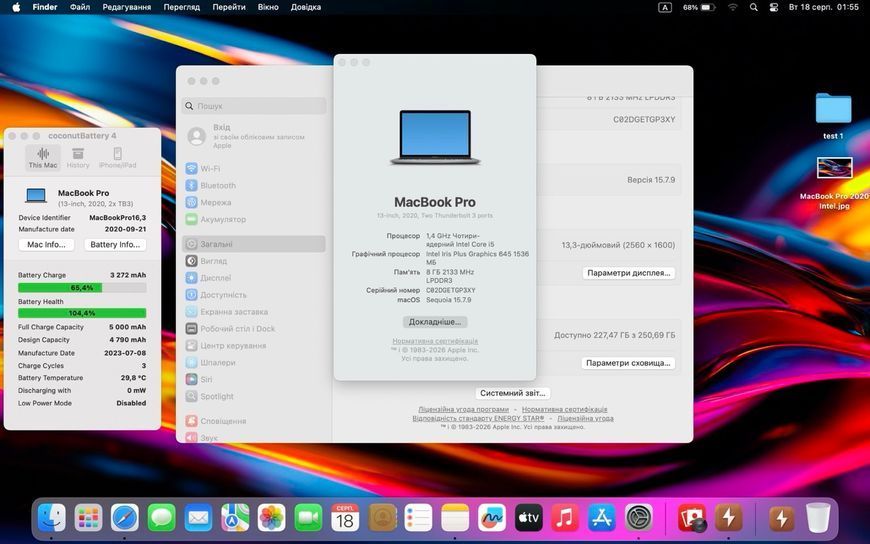Open Music app in the Dock

pos(565,518)
